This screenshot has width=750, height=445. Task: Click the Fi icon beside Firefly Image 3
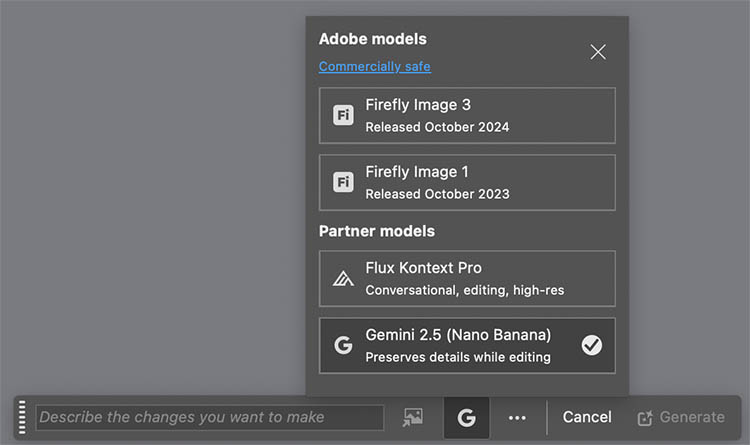(x=343, y=115)
